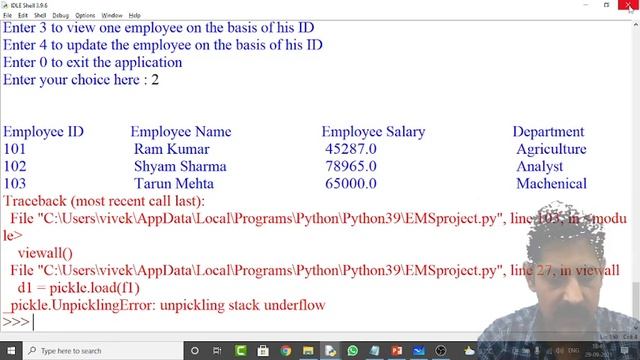The width and height of the screenshot is (640, 360).
Task: Click "Enter 0 to exit the application" line
Action: coord(93,62)
